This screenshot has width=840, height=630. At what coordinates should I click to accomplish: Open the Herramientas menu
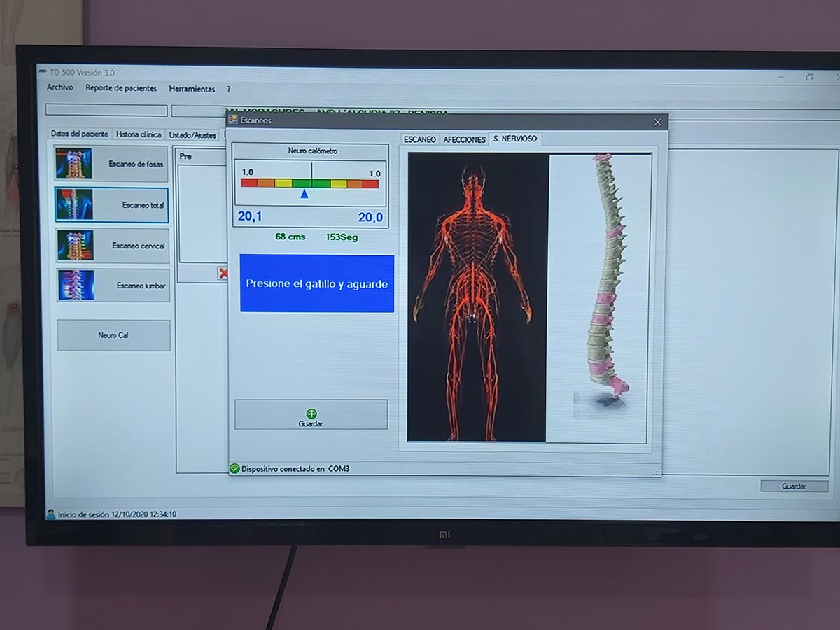(192, 90)
